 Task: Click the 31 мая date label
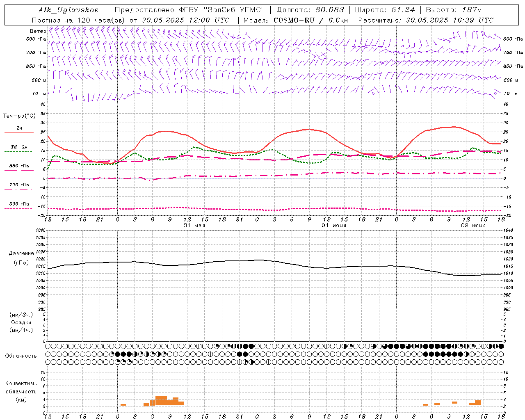pos(194,226)
